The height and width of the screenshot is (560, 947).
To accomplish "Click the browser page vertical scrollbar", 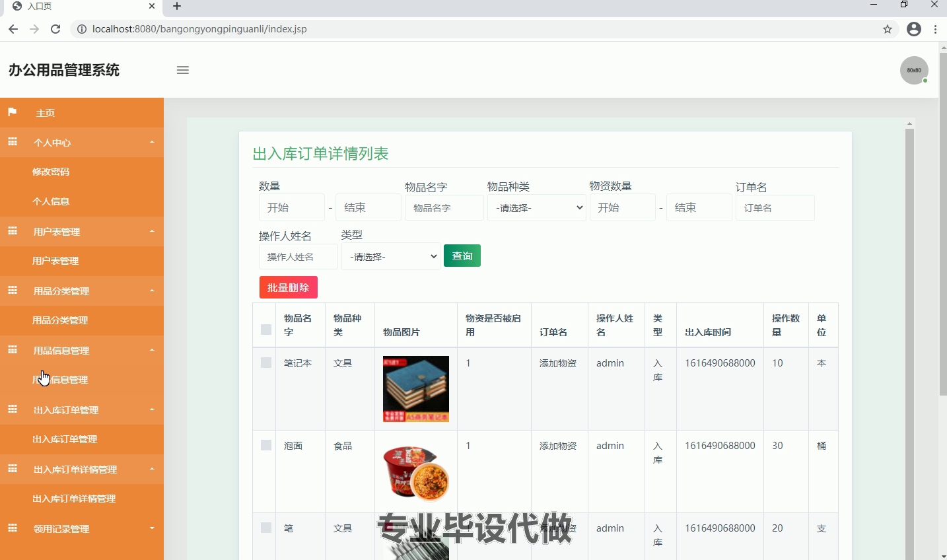I will [x=942, y=225].
